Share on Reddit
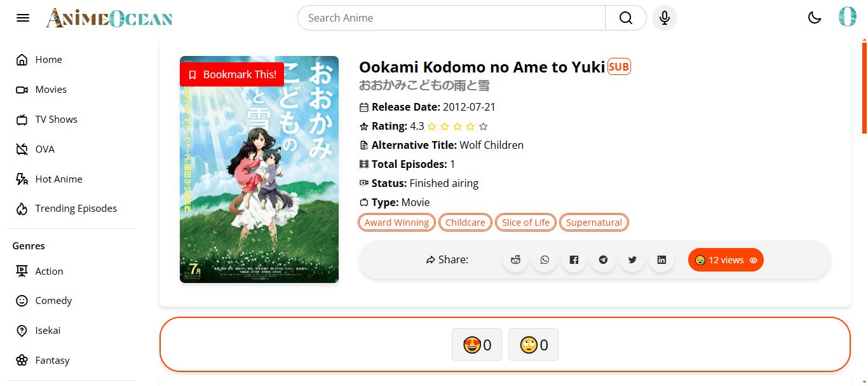This screenshot has width=868, height=386. click(515, 260)
